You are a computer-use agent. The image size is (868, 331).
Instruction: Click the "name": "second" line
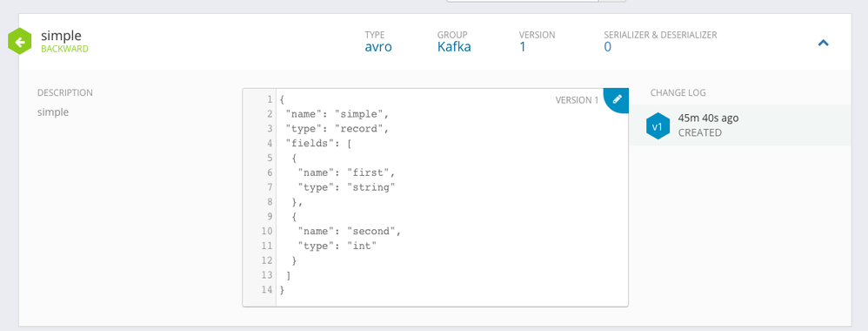coord(349,231)
